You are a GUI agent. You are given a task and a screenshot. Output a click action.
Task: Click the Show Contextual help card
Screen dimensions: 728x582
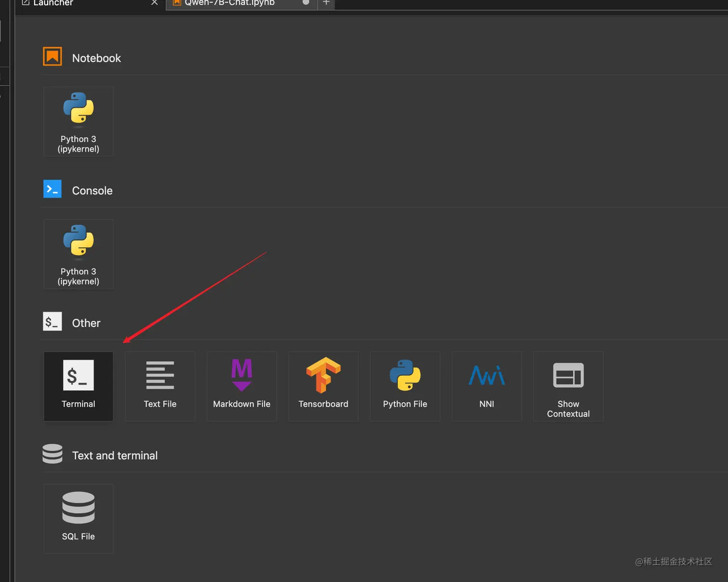click(568, 386)
